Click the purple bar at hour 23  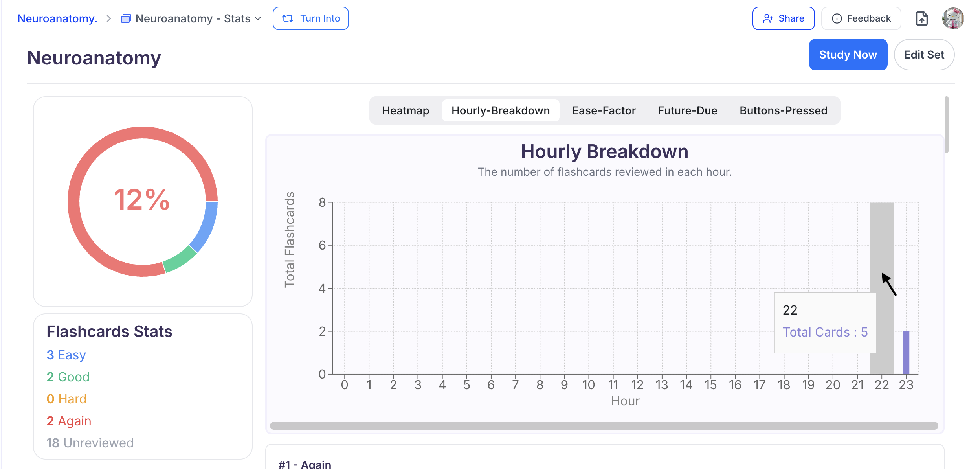point(906,352)
